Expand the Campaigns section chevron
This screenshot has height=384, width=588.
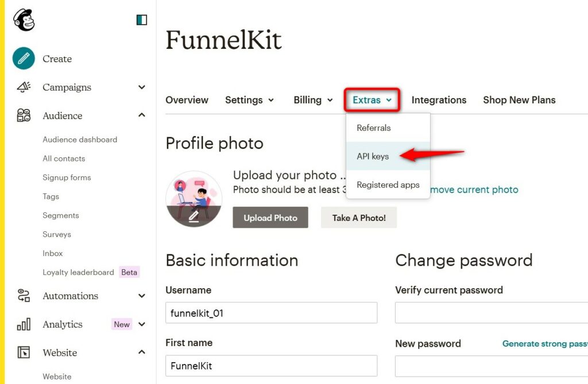pyautogui.click(x=142, y=87)
